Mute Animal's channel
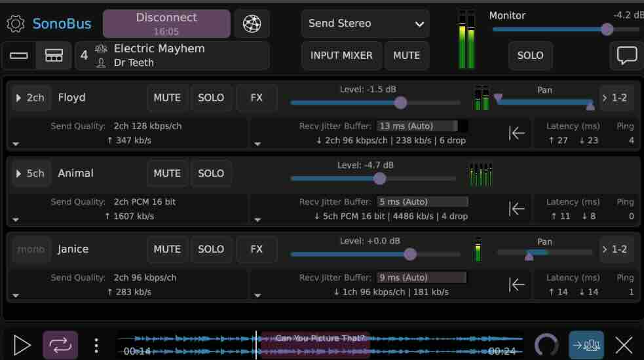644x360 pixels. point(167,173)
